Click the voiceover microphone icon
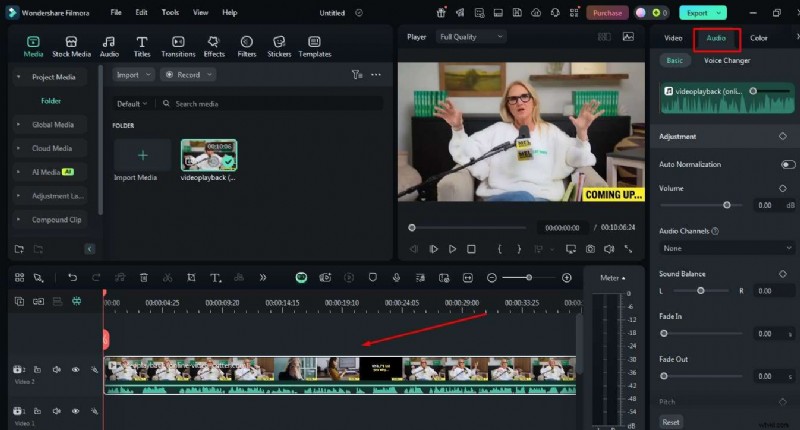This screenshot has height=430, width=800. coord(396,277)
